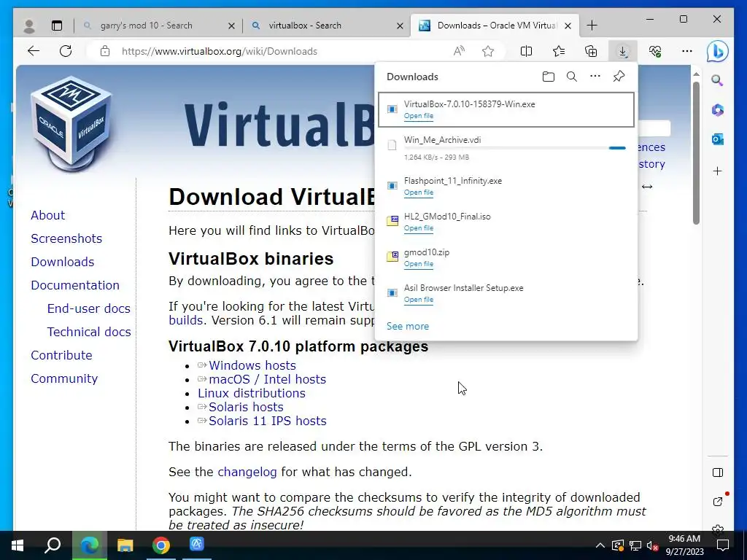Screen dimensions: 747x560
Task: Open Edge Settings and more menu
Action: [687, 51]
